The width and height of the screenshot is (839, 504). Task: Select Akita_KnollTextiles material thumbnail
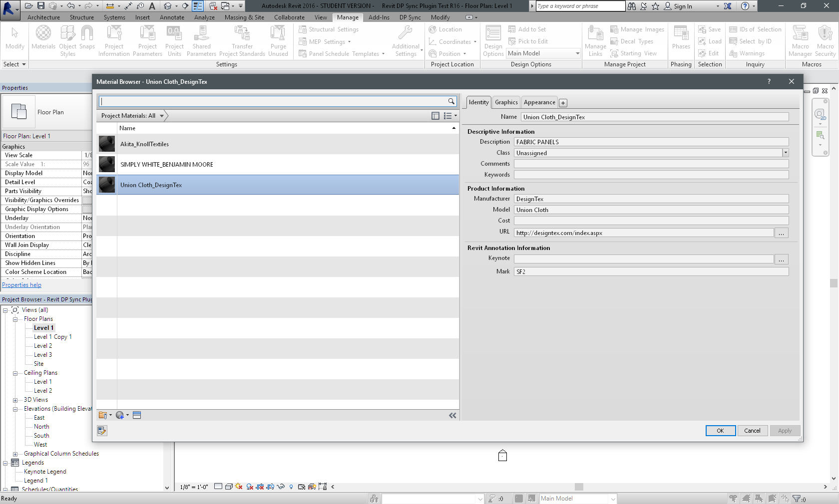[107, 144]
